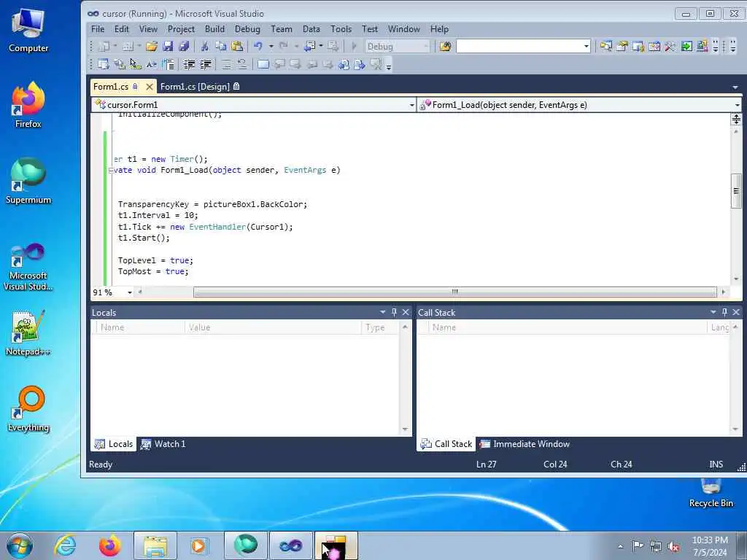Open the Locals panel window position dropdown
Screen dimensions: 747x560
tap(382, 312)
